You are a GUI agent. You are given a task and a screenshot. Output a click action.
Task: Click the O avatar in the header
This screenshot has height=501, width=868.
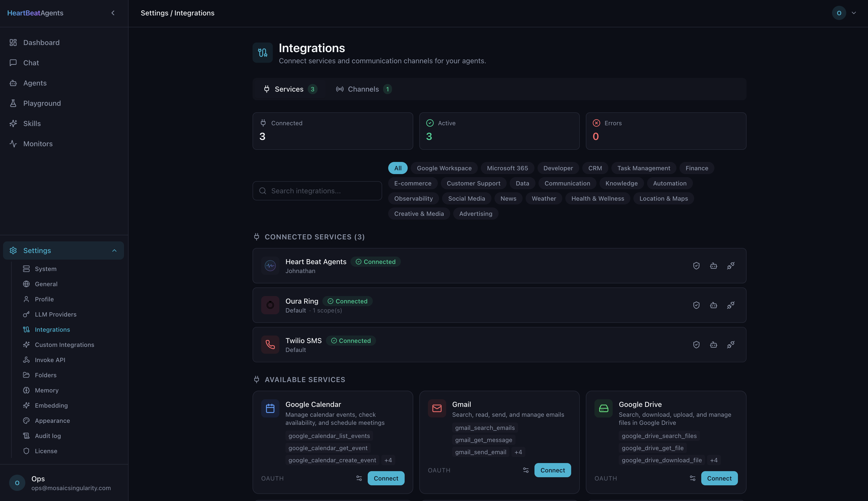tap(839, 13)
